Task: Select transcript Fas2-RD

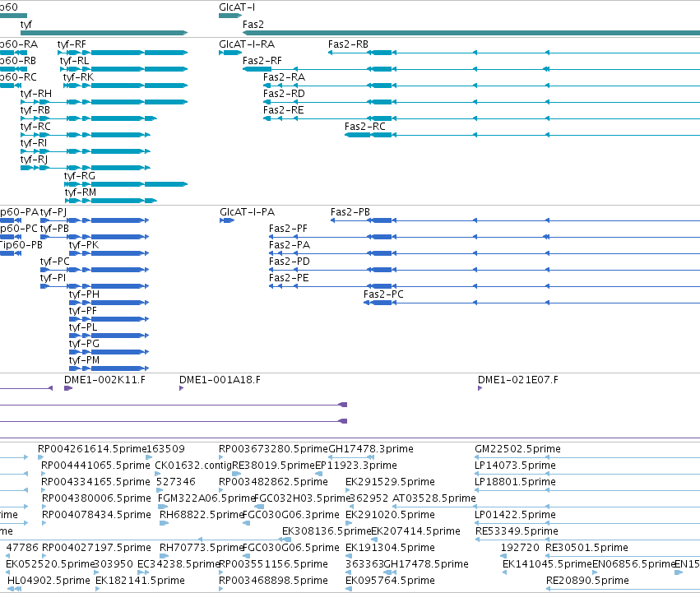Action: click(x=481, y=102)
